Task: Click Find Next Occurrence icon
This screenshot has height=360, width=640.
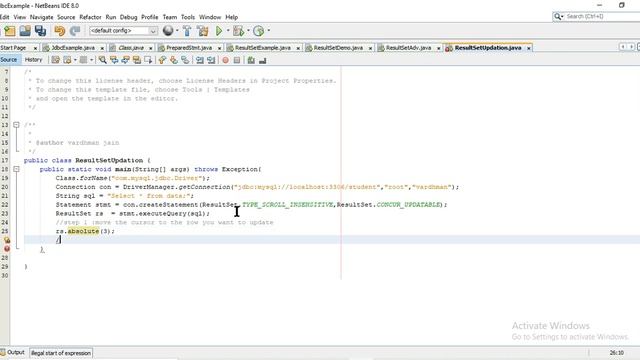Action: pos(125,60)
